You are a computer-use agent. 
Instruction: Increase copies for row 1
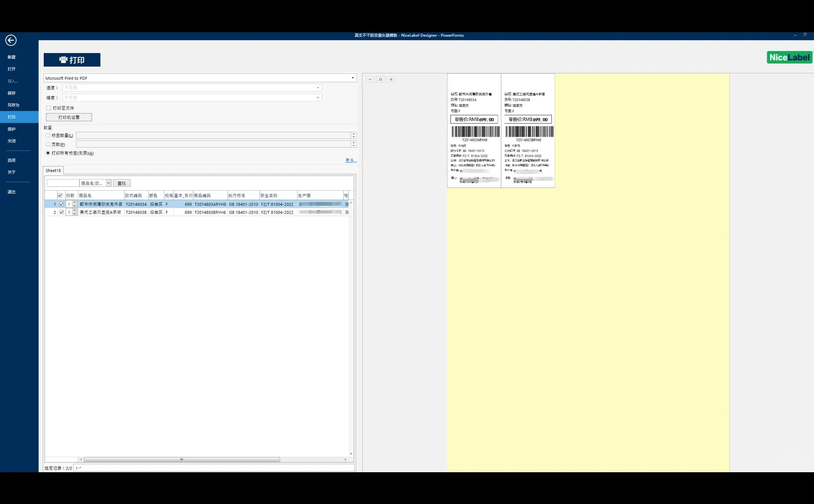75,202
